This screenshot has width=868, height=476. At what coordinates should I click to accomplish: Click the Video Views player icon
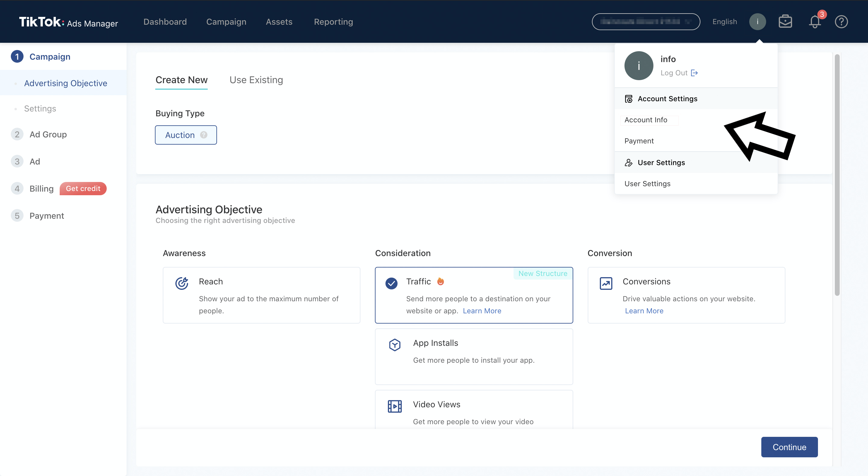pos(395,406)
